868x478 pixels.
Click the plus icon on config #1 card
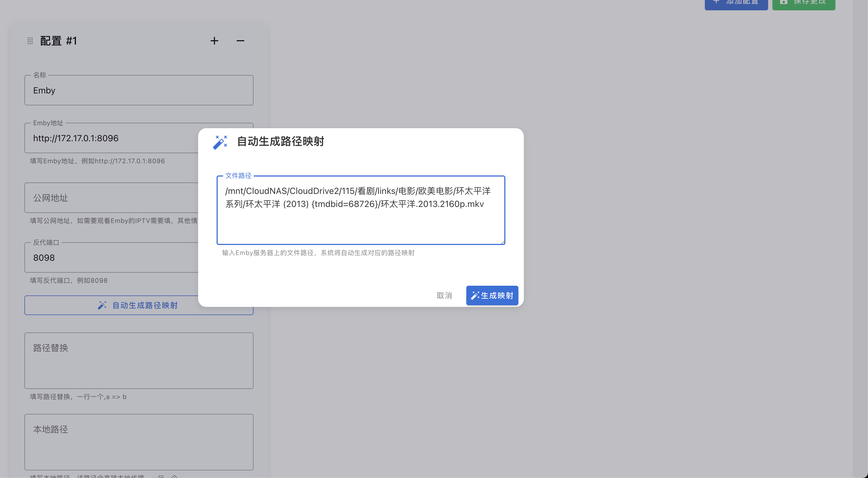pos(214,41)
